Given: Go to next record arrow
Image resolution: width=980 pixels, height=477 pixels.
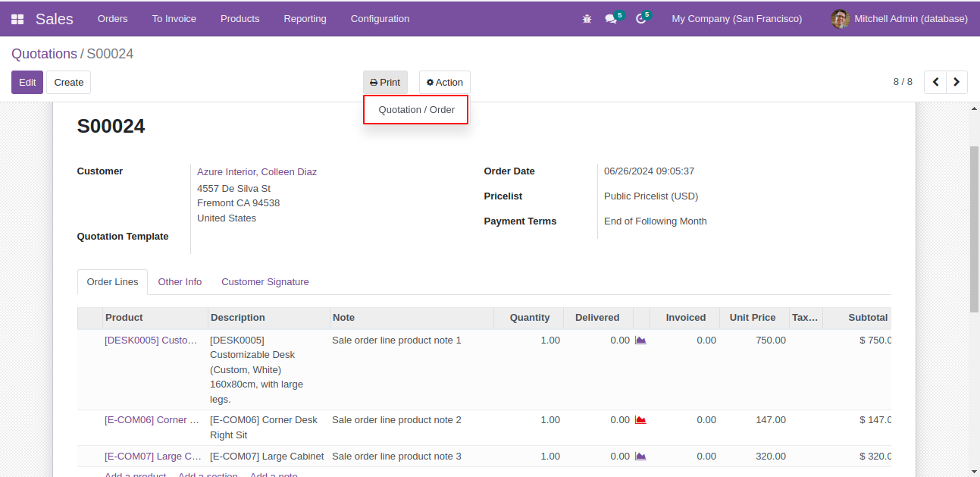Looking at the screenshot, I should coord(957,82).
